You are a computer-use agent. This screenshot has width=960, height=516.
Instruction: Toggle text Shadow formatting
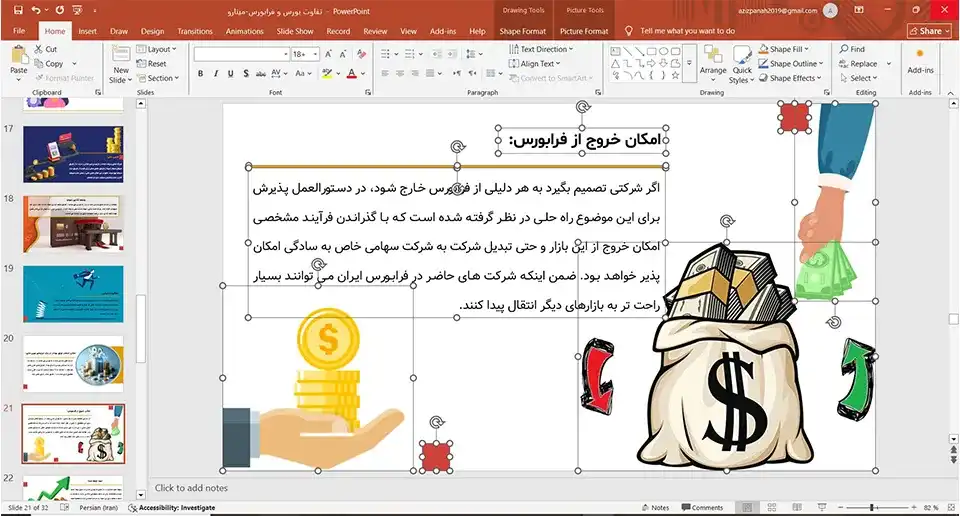[x=246, y=73]
